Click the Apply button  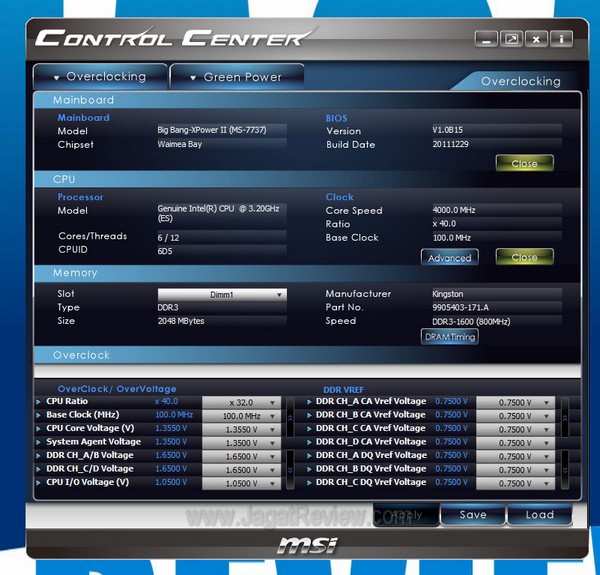coord(406,515)
